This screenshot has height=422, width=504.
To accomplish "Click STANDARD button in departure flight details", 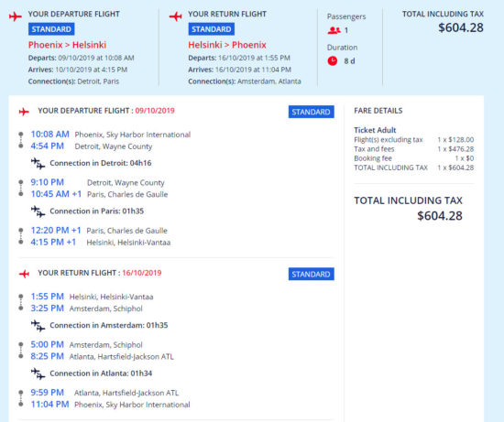I will pyautogui.click(x=312, y=112).
